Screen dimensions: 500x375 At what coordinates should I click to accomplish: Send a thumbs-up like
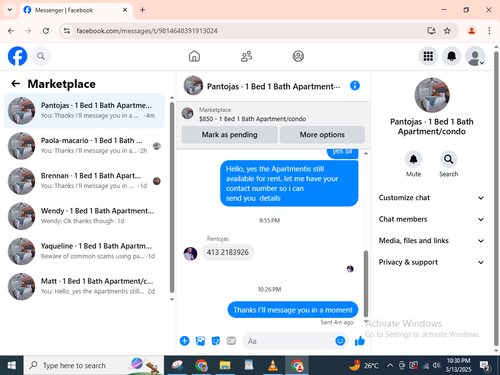click(x=360, y=341)
